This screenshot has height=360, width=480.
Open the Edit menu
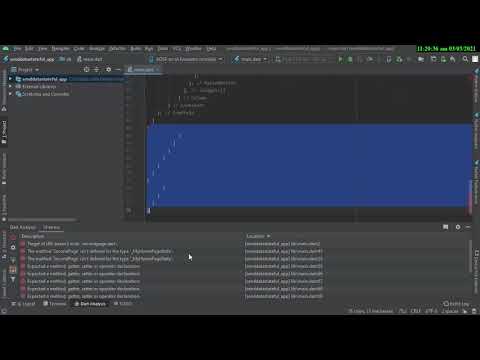pos(29,49)
